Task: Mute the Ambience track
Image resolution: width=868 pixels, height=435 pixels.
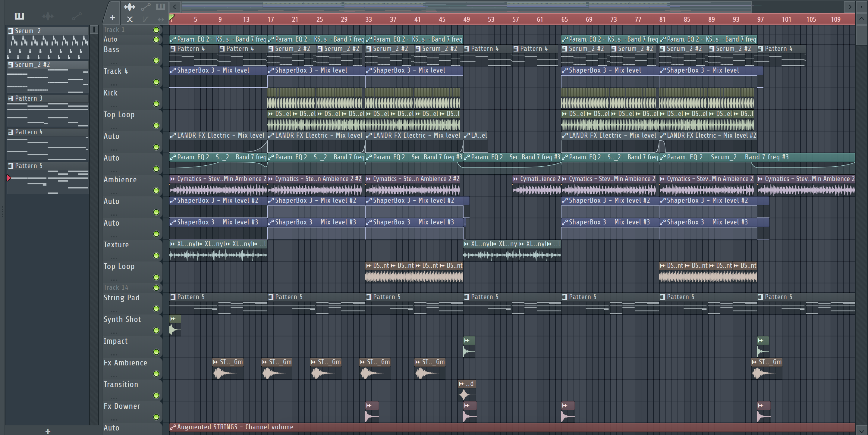Action: [x=156, y=191]
